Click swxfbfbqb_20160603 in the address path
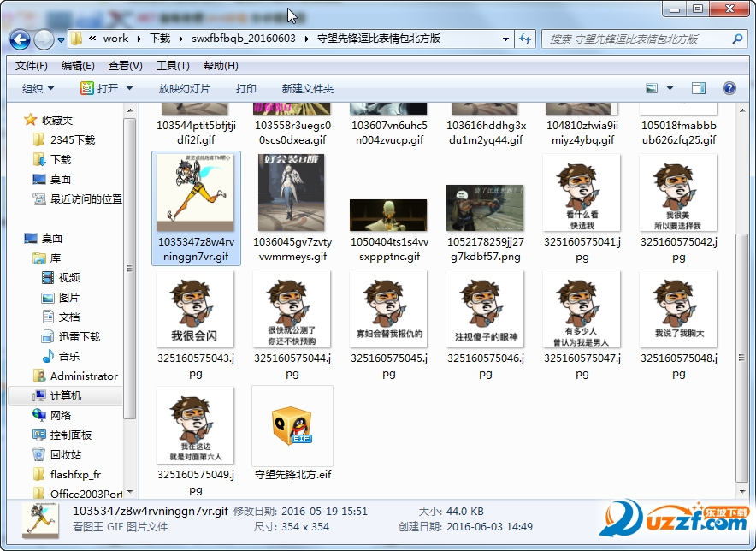756x551 pixels. [x=244, y=39]
